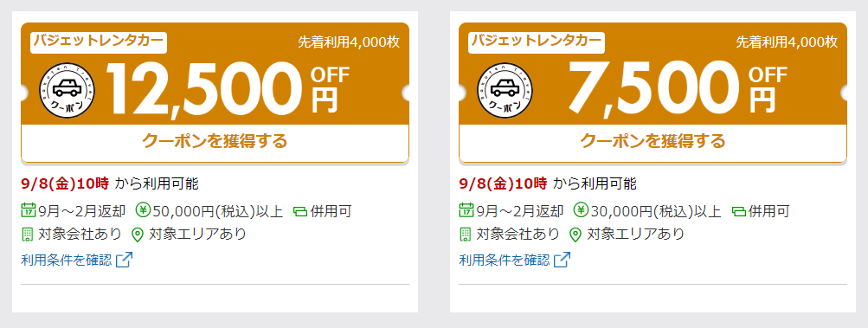Click location pin icon beside 対象エリアあり in left card
The width and height of the screenshot is (868, 328).
pos(138,235)
